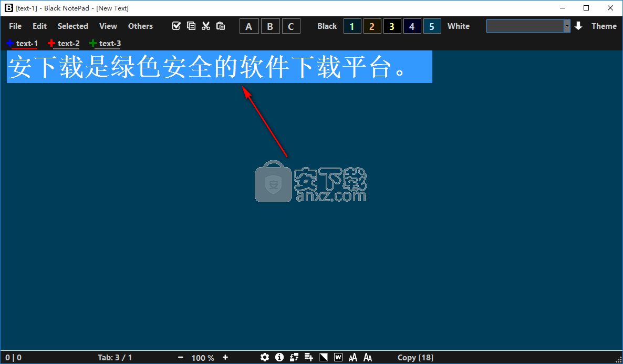Select color theme swatch 1
Viewport: 623px width, 364px height.
(352, 26)
